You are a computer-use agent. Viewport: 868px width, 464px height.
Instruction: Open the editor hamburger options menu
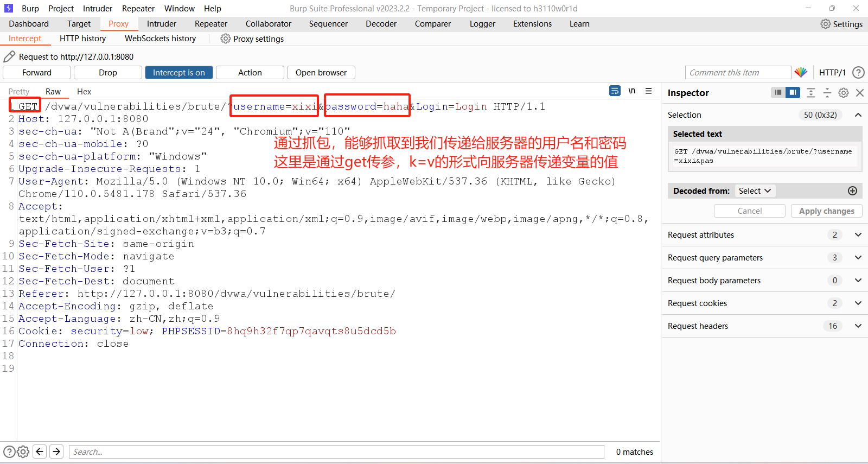tap(648, 91)
